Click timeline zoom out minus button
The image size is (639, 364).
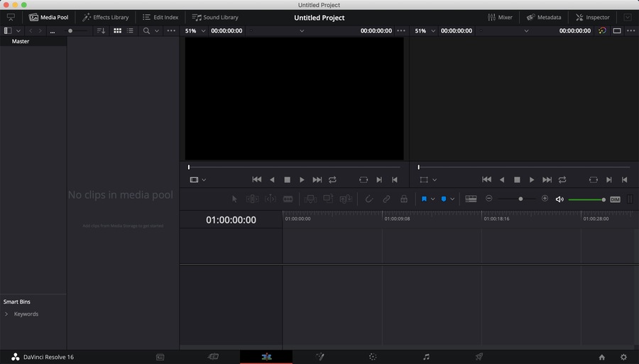[489, 198]
